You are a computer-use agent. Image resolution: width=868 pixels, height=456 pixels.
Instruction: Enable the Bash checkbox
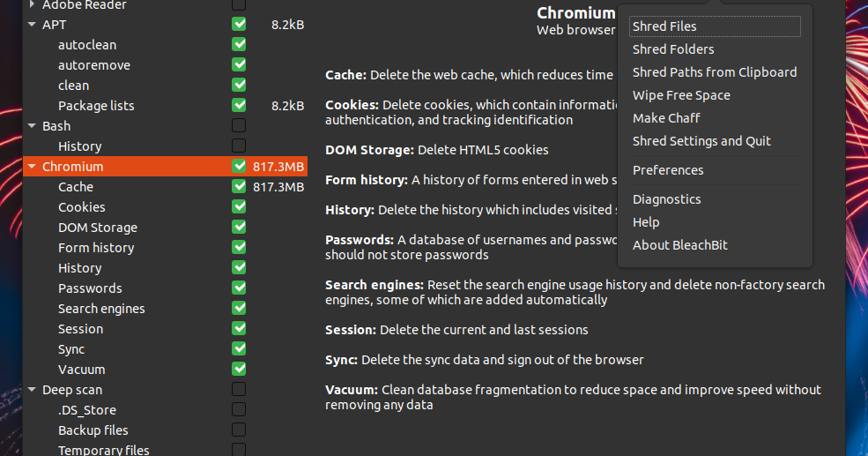[x=239, y=126]
